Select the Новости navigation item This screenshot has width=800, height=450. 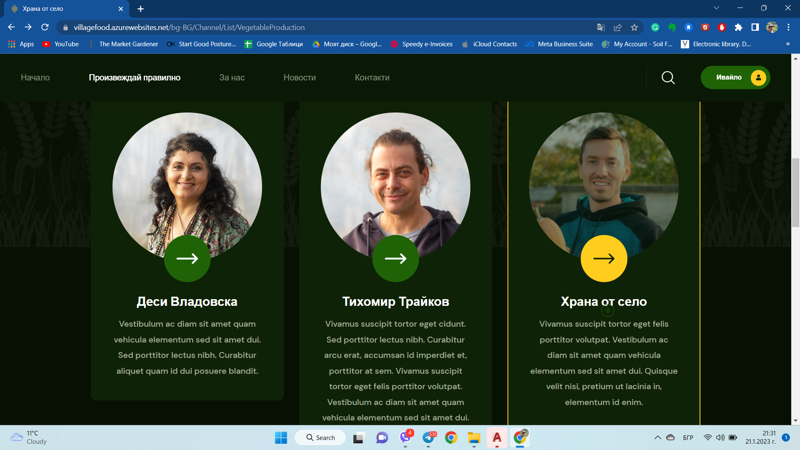pos(299,77)
